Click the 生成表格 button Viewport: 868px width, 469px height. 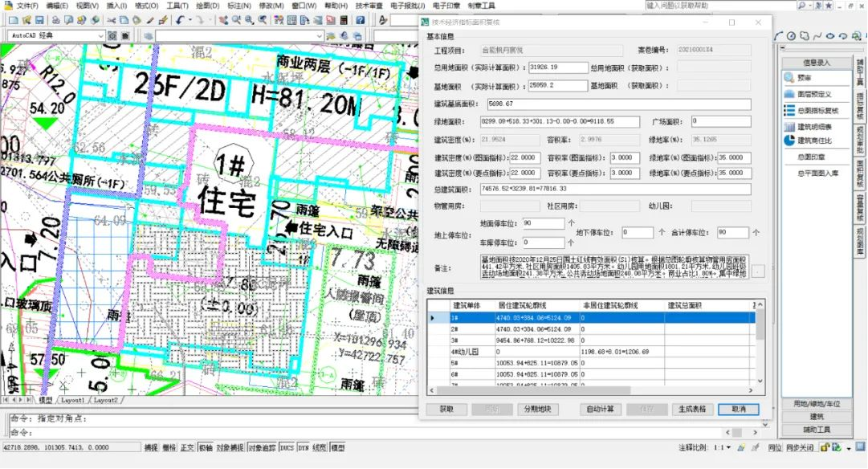[694, 409]
